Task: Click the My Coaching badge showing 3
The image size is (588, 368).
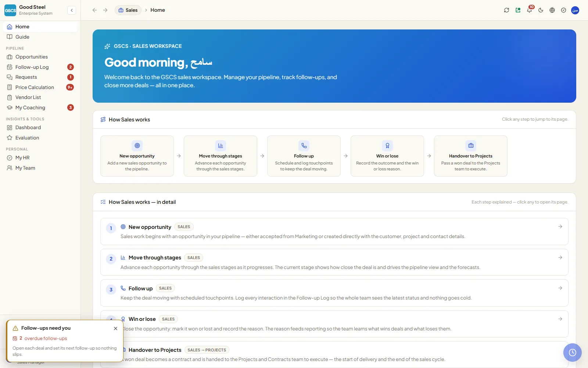Action: coord(71,107)
